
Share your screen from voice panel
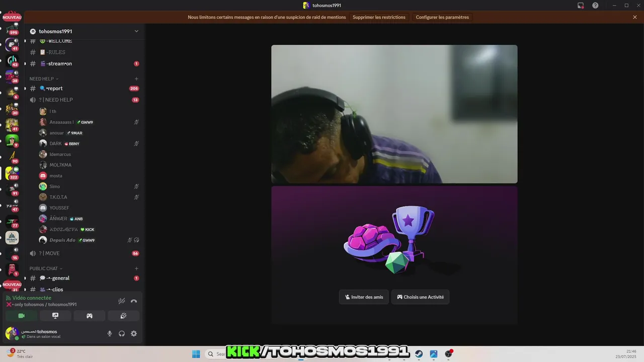pyautogui.click(x=55, y=316)
